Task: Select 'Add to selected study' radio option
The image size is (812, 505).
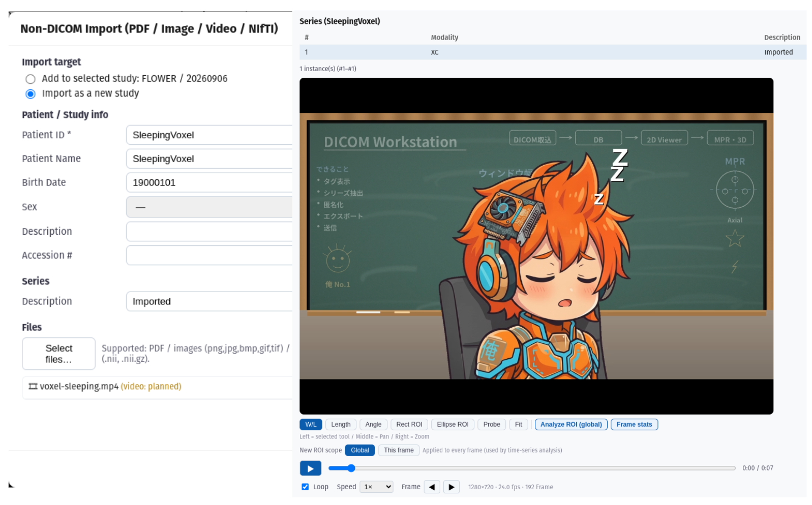Action: click(x=31, y=79)
